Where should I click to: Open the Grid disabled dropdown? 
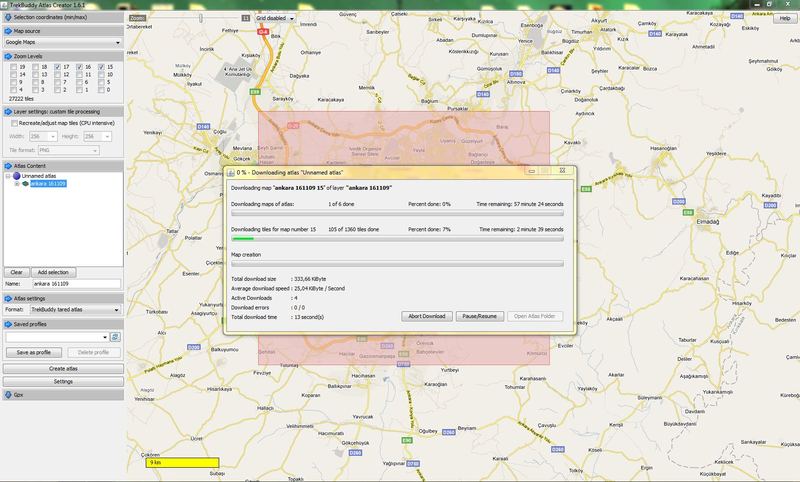[x=292, y=18]
